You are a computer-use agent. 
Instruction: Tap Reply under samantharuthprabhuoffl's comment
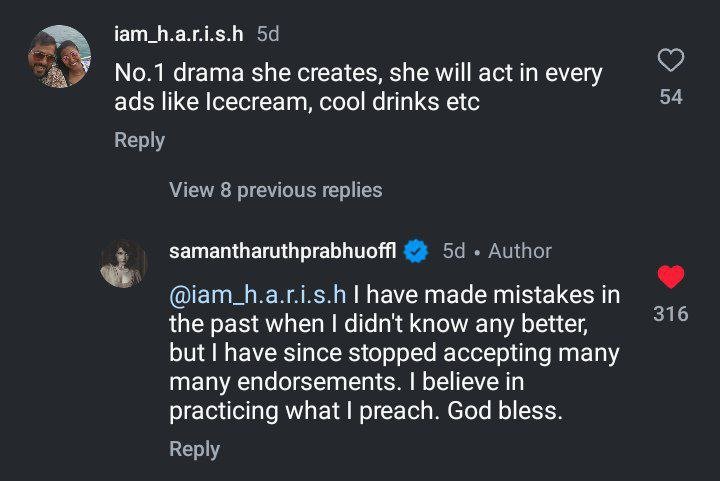tap(194, 449)
